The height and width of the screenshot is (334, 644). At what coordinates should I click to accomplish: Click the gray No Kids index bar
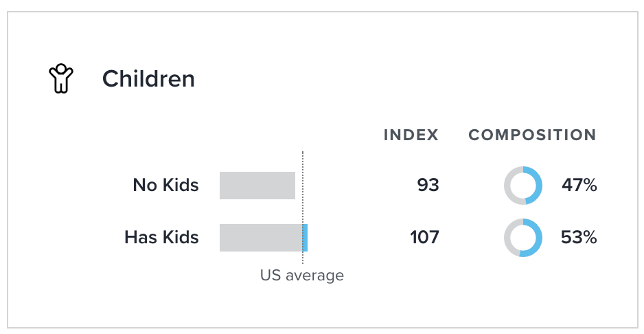pyautogui.click(x=257, y=186)
